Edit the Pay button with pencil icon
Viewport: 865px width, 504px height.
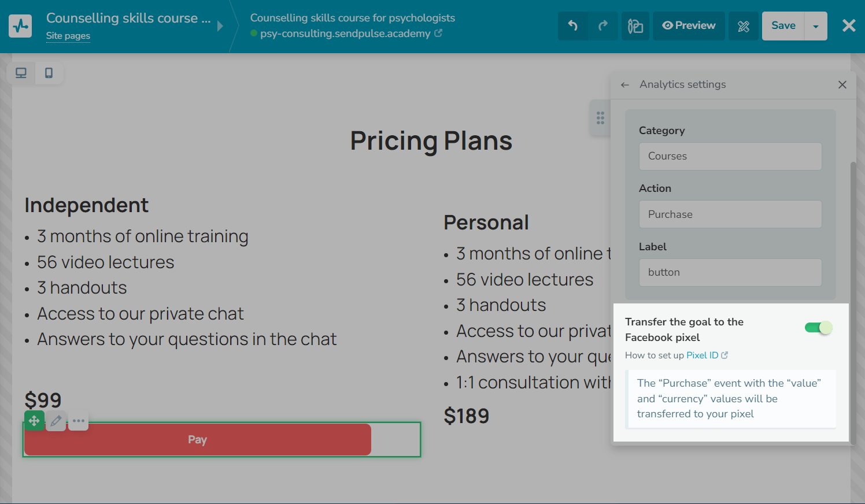[x=56, y=421]
